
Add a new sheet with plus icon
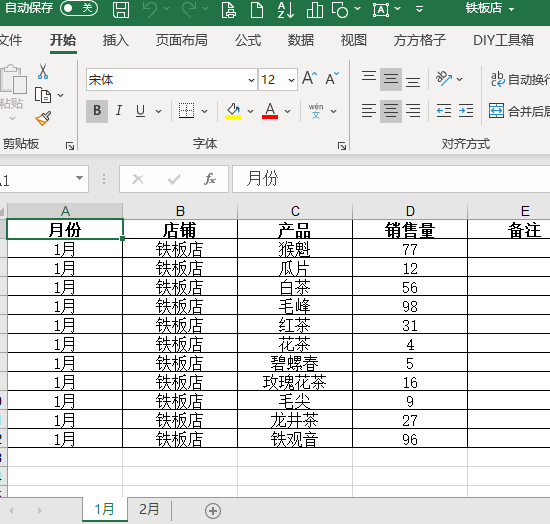(x=213, y=511)
